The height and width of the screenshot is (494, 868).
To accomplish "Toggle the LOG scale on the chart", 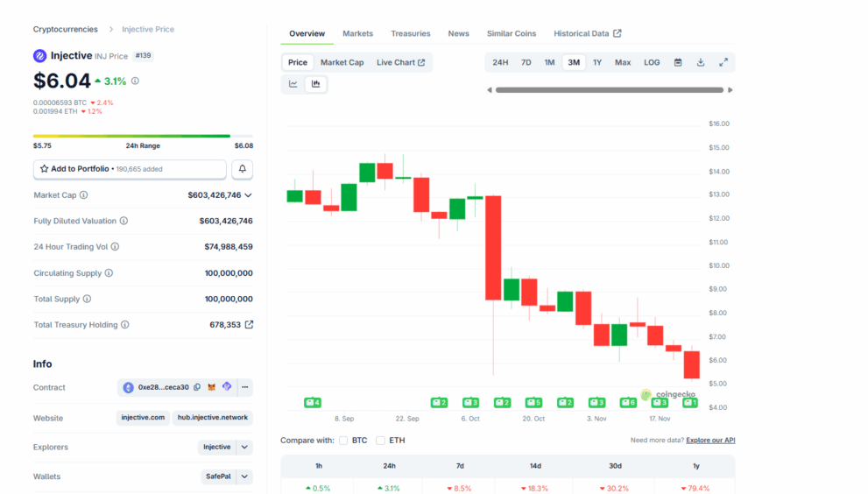I will [652, 63].
